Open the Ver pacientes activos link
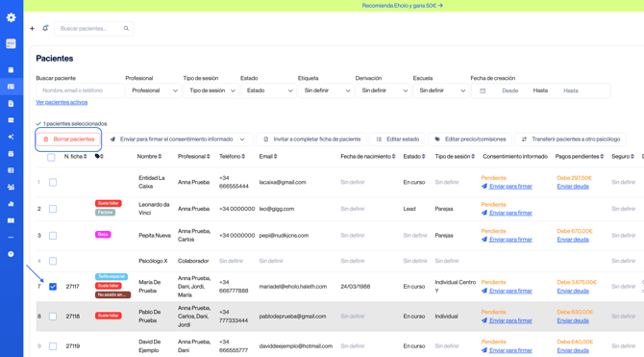 click(x=62, y=102)
